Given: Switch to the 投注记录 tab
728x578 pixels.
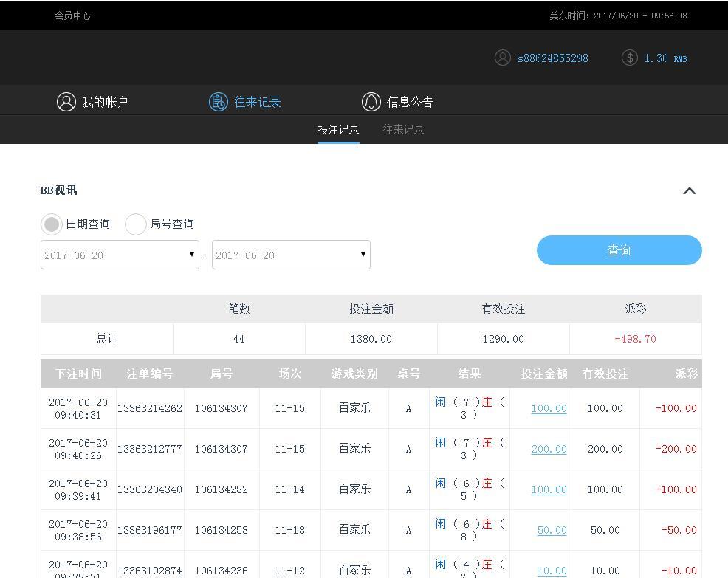Looking at the screenshot, I should click(x=338, y=130).
